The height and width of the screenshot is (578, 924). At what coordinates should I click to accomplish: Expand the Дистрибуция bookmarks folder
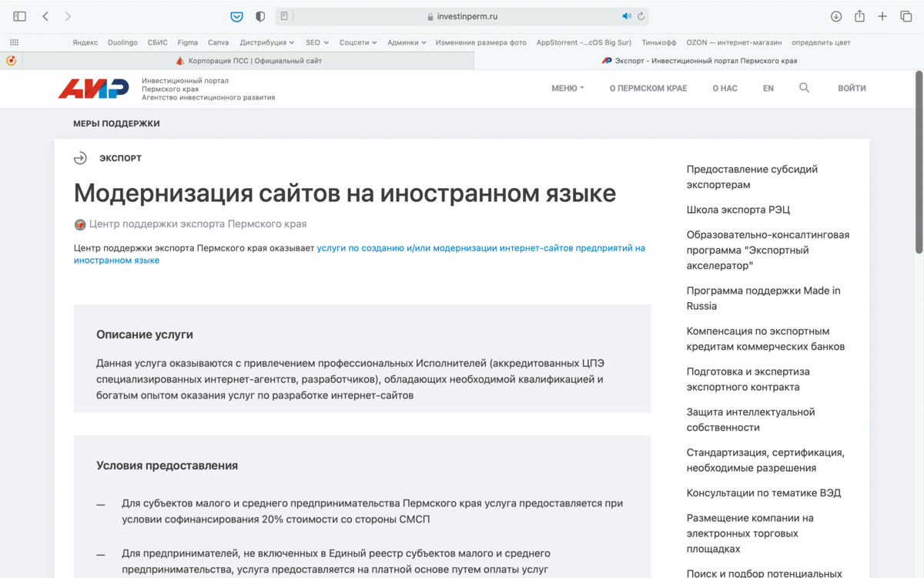click(x=266, y=42)
